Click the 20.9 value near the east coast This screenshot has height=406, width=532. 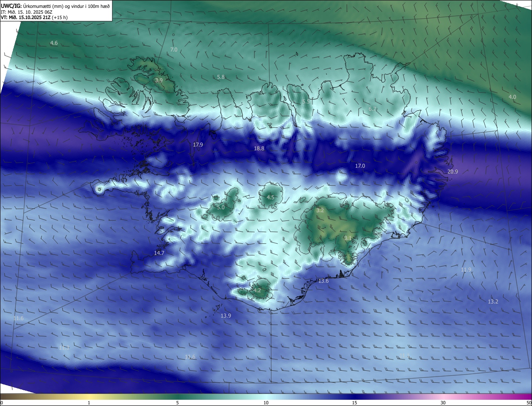[453, 172]
